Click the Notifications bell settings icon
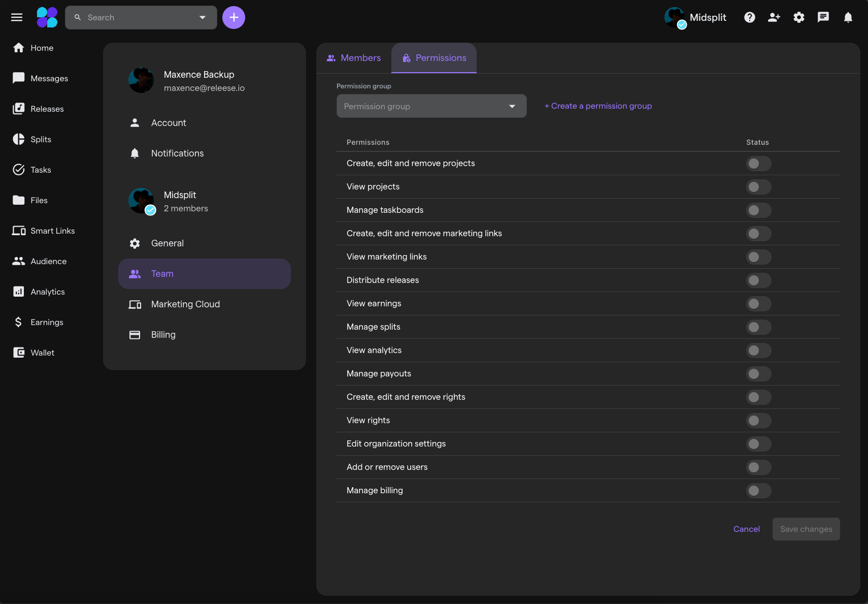Screen dimensions: 868x604 click(x=135, y=153)
